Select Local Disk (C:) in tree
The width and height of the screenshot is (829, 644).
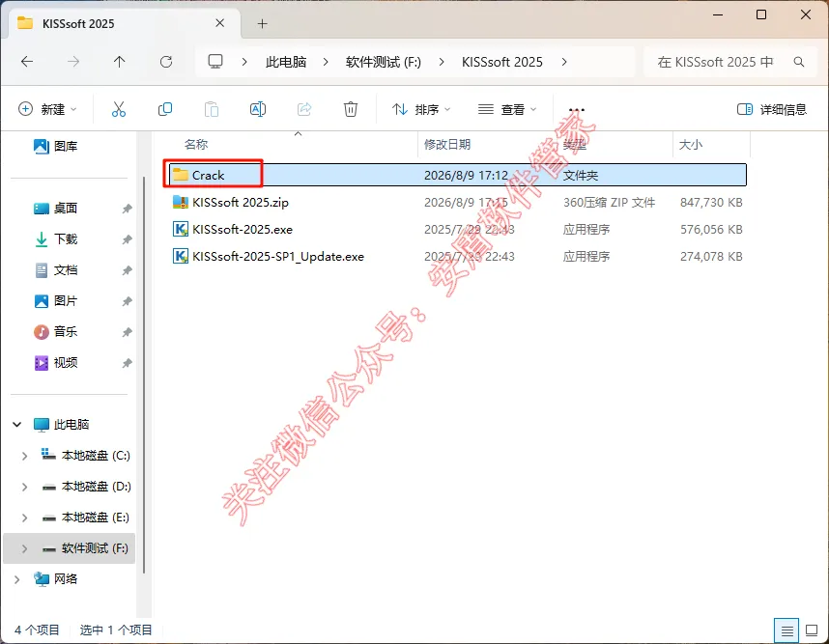click(85, 456)
